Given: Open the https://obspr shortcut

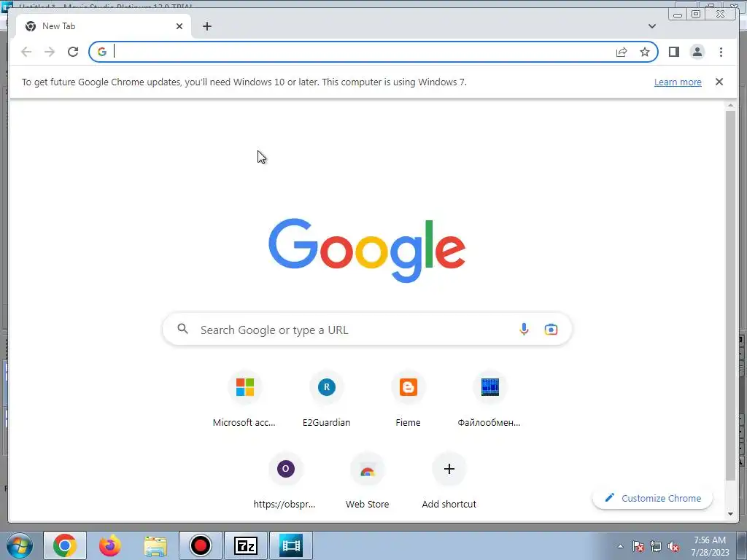Looking at the screenshot, I should point(285,481).
